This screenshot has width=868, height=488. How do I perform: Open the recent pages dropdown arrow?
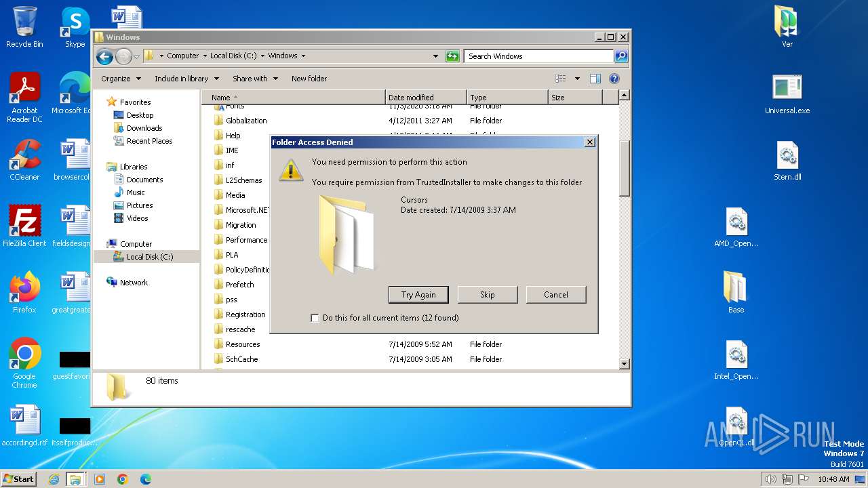pyautogui.click(x=136, y=56)
